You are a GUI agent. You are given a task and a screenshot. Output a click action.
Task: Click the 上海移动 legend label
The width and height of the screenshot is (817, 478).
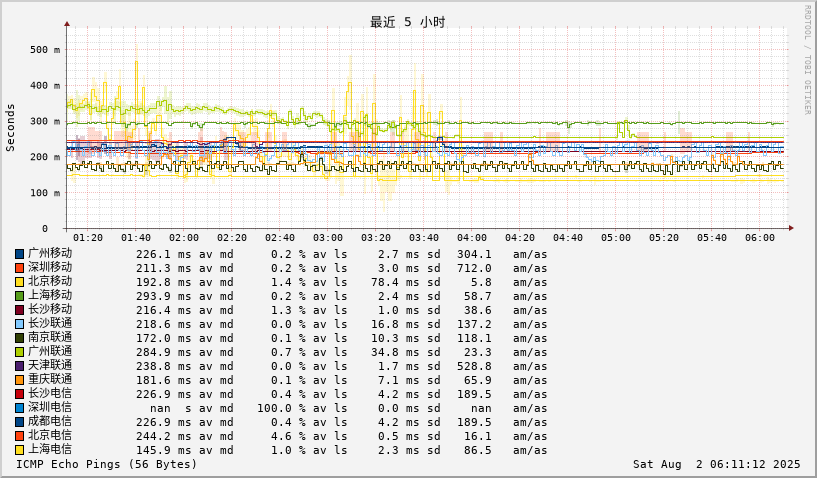[50, 296]
